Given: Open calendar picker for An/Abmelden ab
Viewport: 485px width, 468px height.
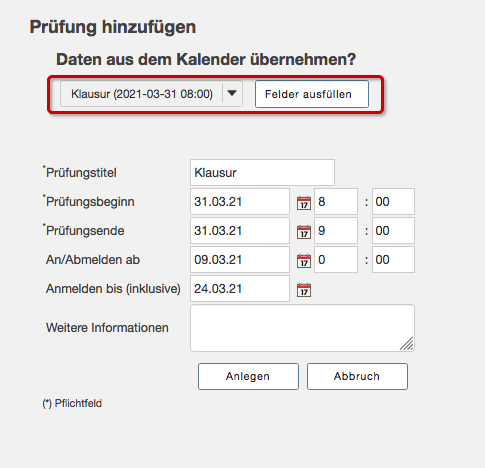Looking at the screenshot, I should (x=304, y=261).
